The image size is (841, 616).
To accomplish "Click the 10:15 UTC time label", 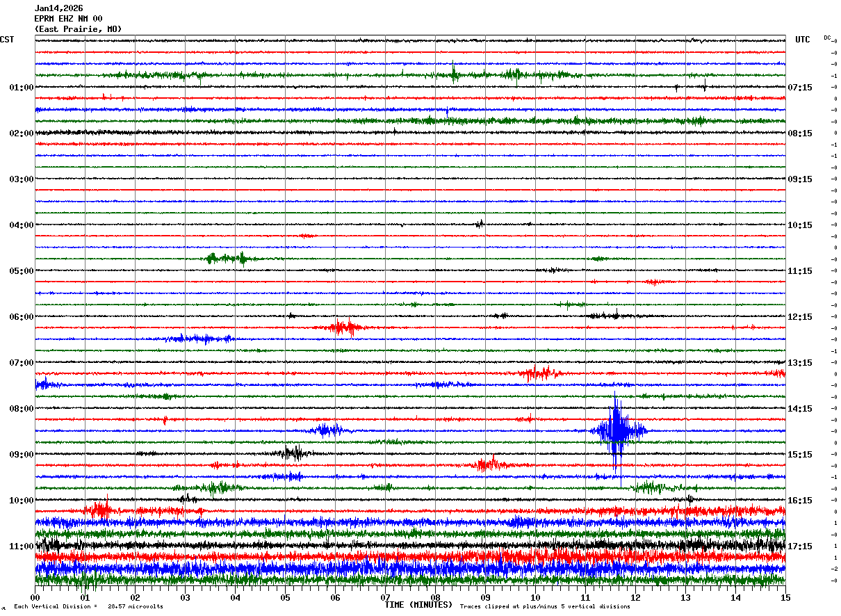I will click(799, 225).
